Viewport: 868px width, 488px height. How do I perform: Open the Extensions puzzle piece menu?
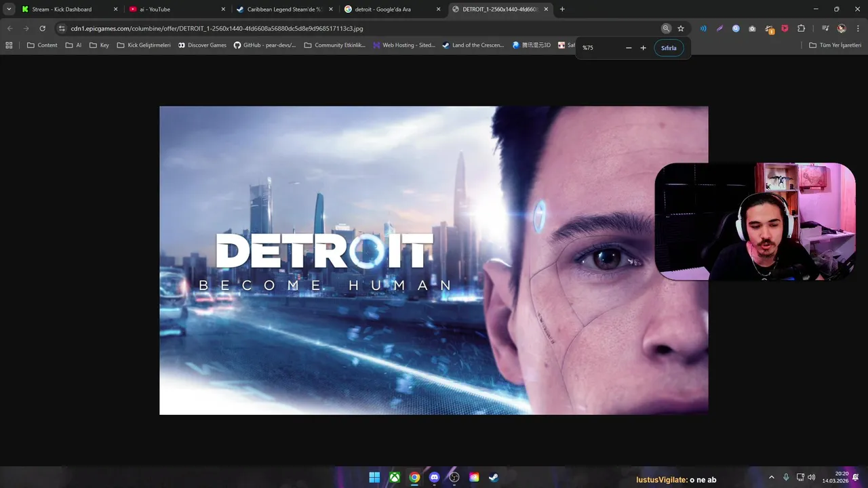(801, 28)
